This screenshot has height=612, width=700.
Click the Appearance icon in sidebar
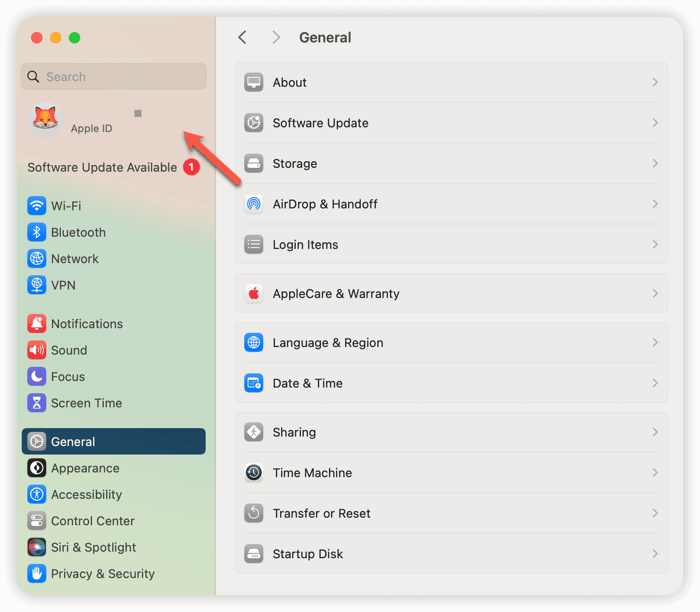(37, 468)
